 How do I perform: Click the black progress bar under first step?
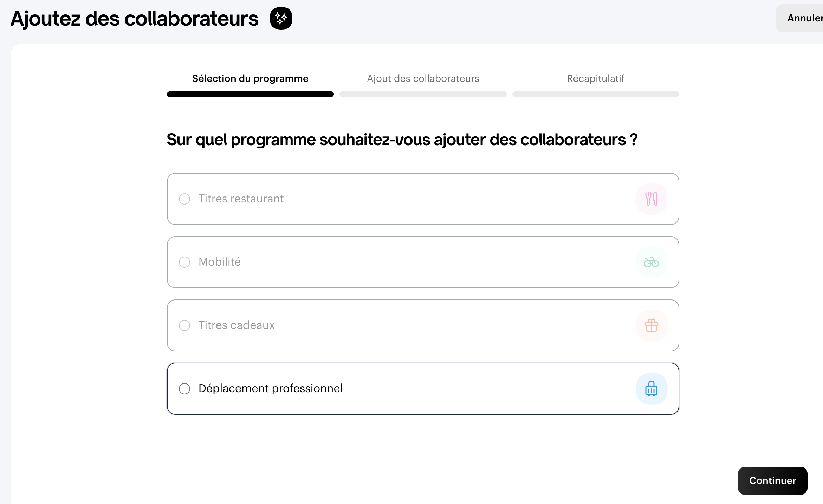coord(250,94)
